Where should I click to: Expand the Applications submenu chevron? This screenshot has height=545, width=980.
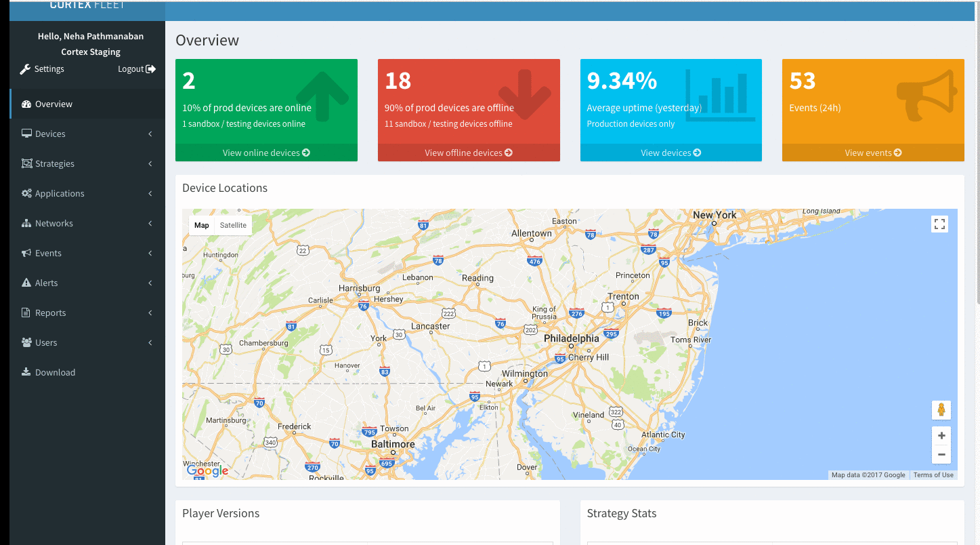(x=150, y=194)
